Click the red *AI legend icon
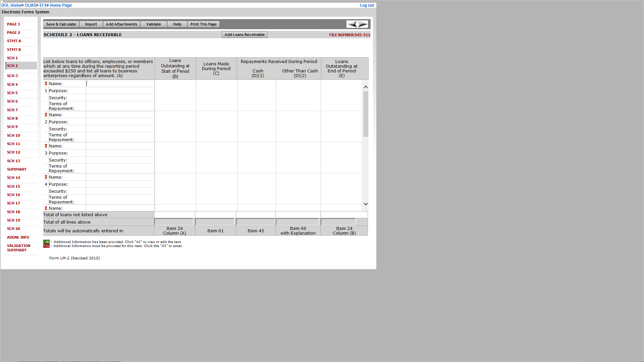This screenshot has height=362, width=644. pos(47,246)
